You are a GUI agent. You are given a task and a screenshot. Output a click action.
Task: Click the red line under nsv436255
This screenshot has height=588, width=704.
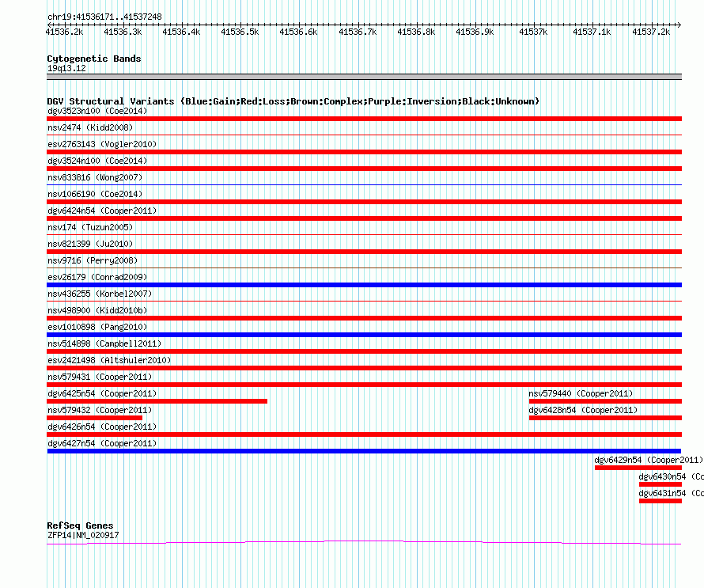[364, 301]
